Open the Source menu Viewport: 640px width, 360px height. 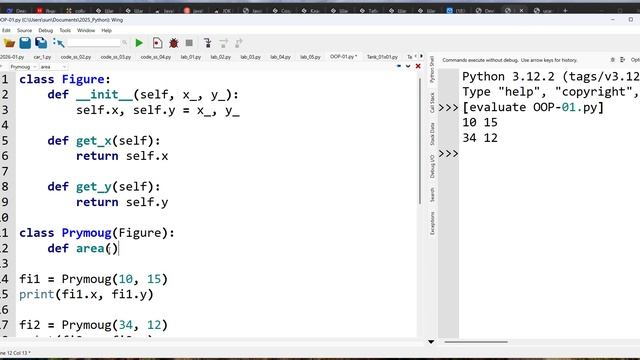point(24,31)
